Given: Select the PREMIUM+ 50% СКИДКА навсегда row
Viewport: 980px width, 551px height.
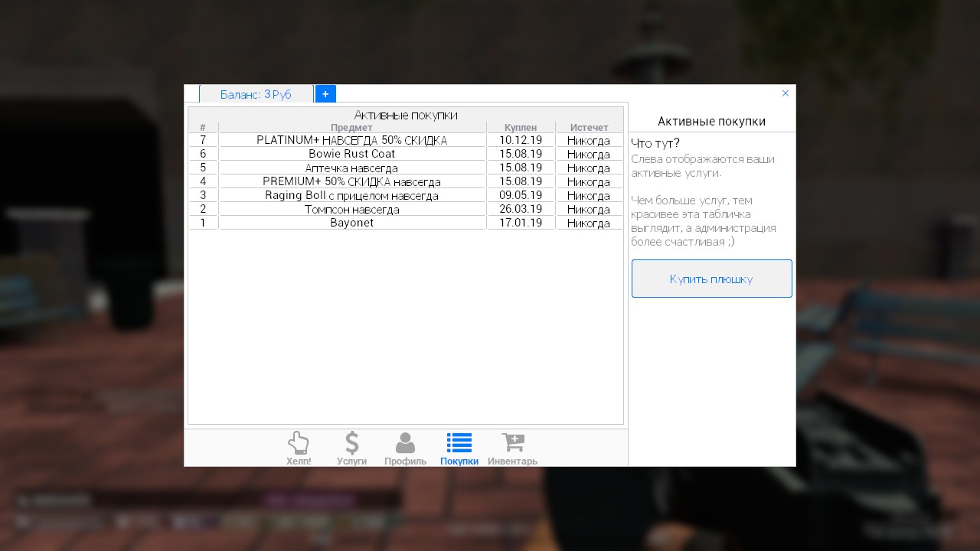Looking at the screenshot, I should 351,181.
